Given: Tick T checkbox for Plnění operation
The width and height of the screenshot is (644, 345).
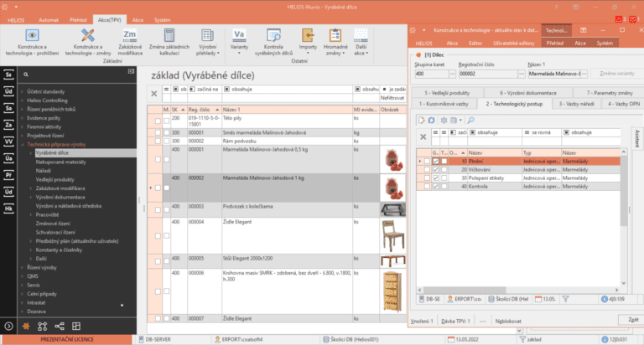Looking at the screenshot, I should click(x=444, y=162).
